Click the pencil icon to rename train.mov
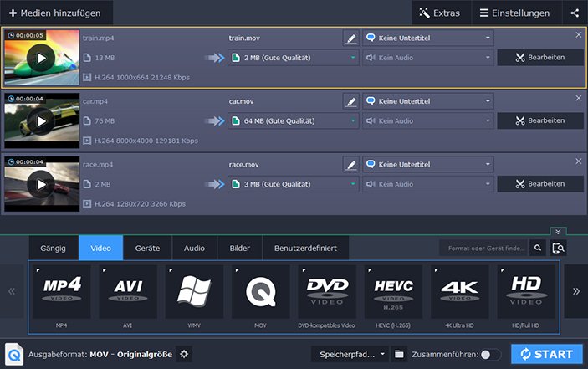 tap(351, 38)
